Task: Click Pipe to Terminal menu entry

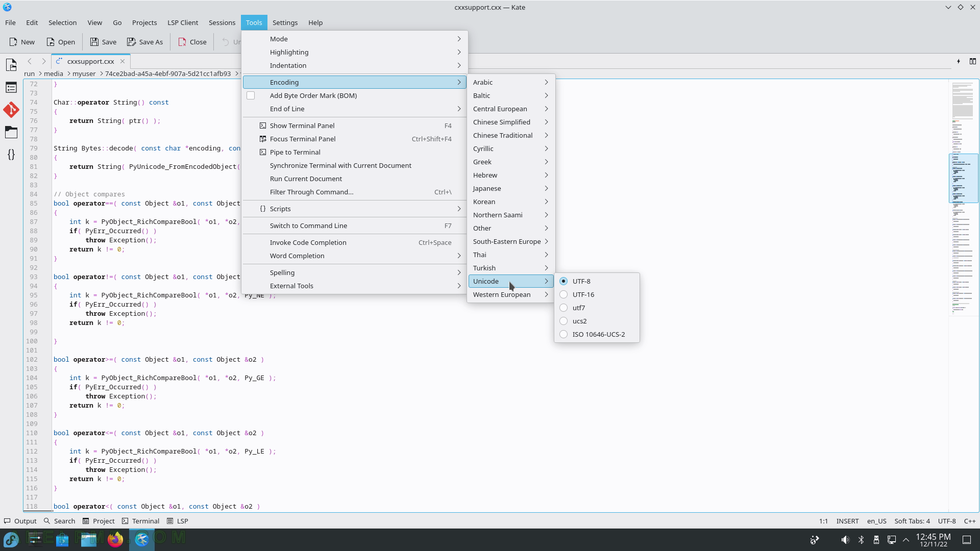Action: click(355, 152)
